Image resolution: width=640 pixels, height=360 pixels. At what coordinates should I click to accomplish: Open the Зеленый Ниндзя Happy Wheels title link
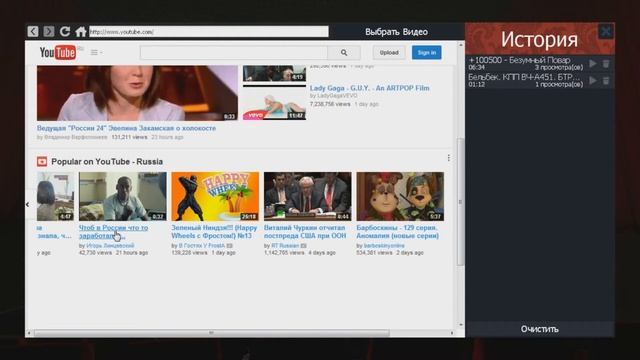214,232
